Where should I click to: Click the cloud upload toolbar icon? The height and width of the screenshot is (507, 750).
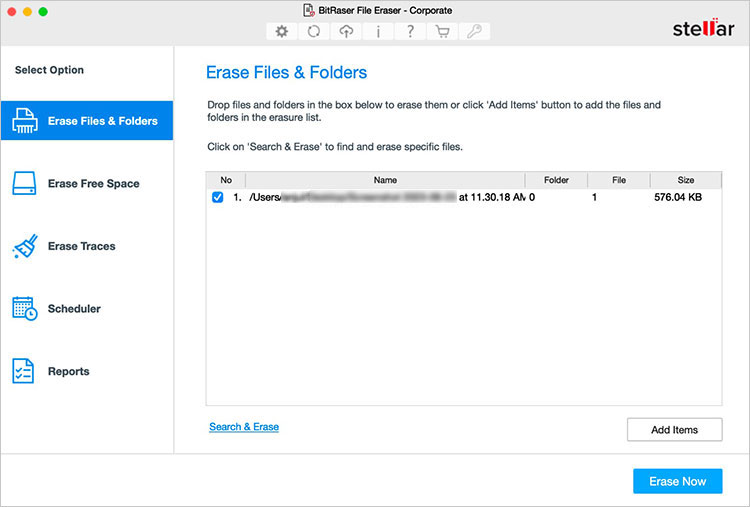coord(346,32)
